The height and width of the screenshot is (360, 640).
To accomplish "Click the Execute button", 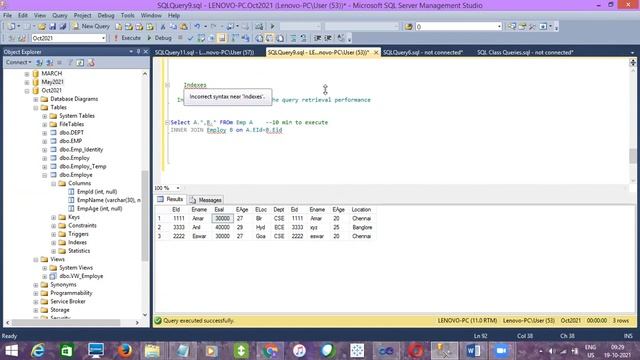I will coord(127,38).
